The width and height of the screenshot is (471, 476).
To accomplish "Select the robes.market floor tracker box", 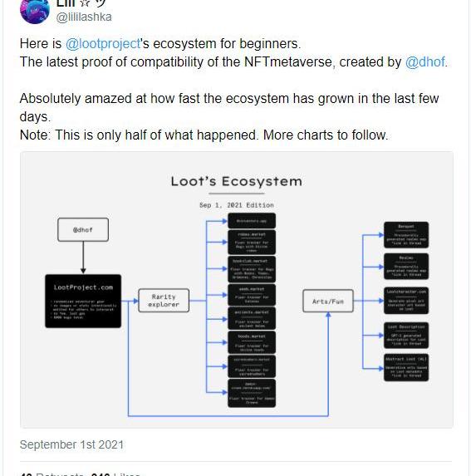I will (252, 243).
